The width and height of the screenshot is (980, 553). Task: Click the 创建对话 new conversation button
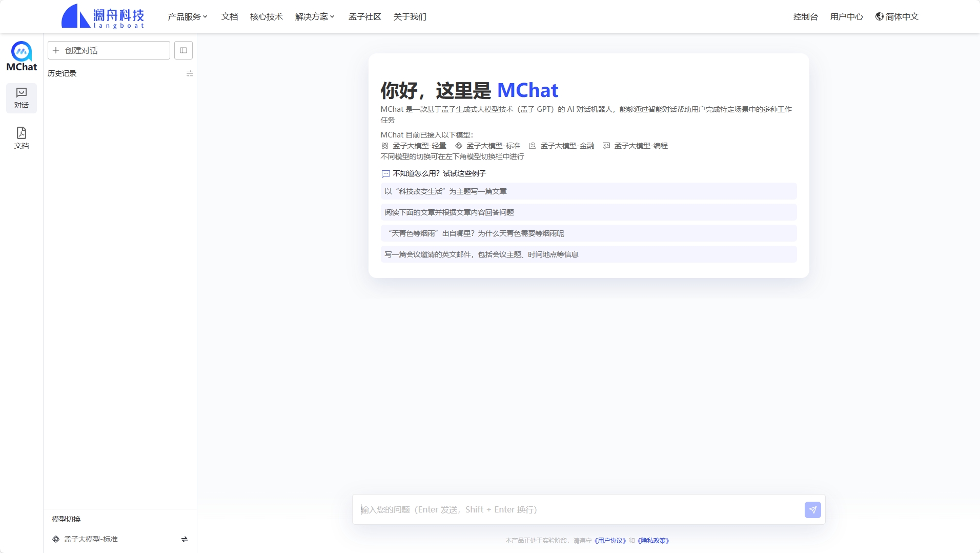coord(108,50)
